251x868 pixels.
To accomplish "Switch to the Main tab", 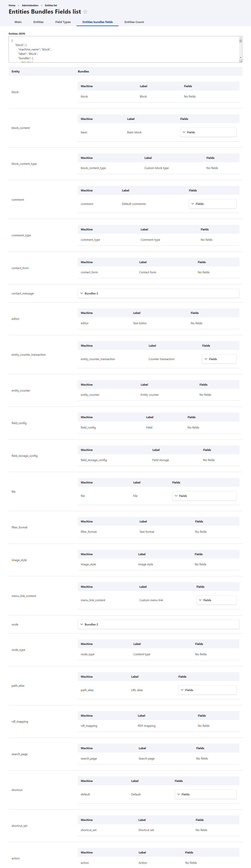I will (x=18, y=22).
